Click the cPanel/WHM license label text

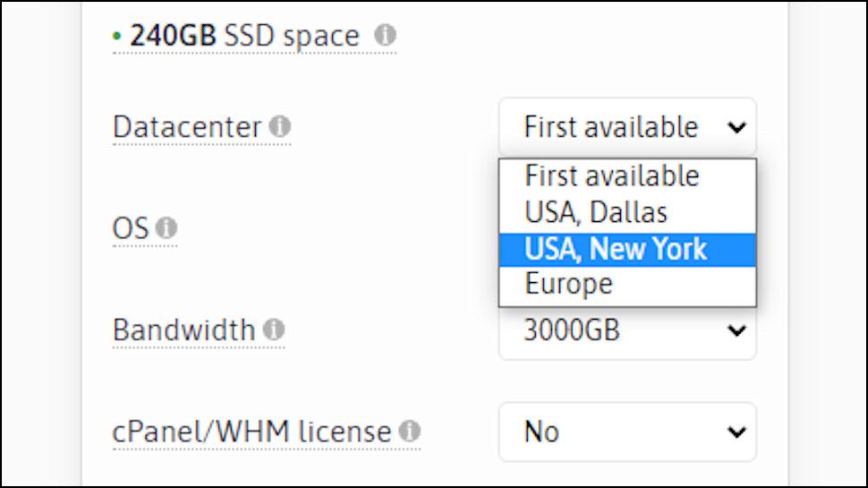click(x=251, y=432)
